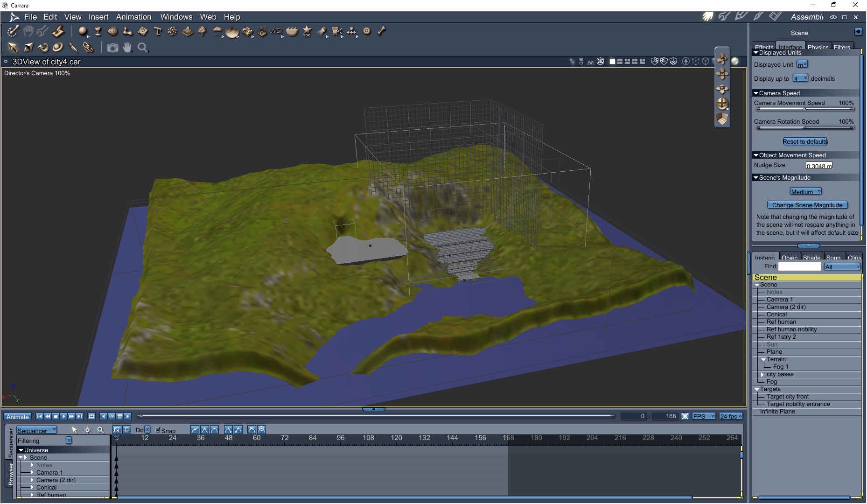Collapse the Camera Speed section
The image size is (867, 504).
point(756,93)
